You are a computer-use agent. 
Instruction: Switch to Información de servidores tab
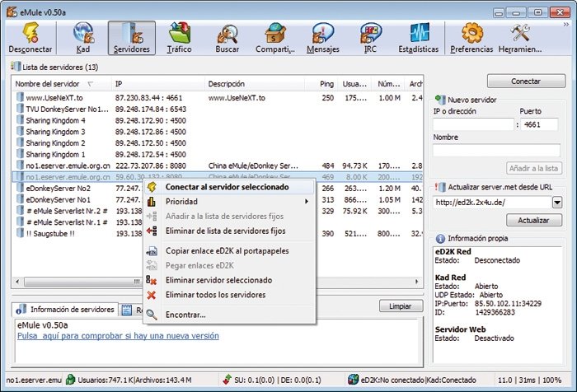tap(65, 310)
